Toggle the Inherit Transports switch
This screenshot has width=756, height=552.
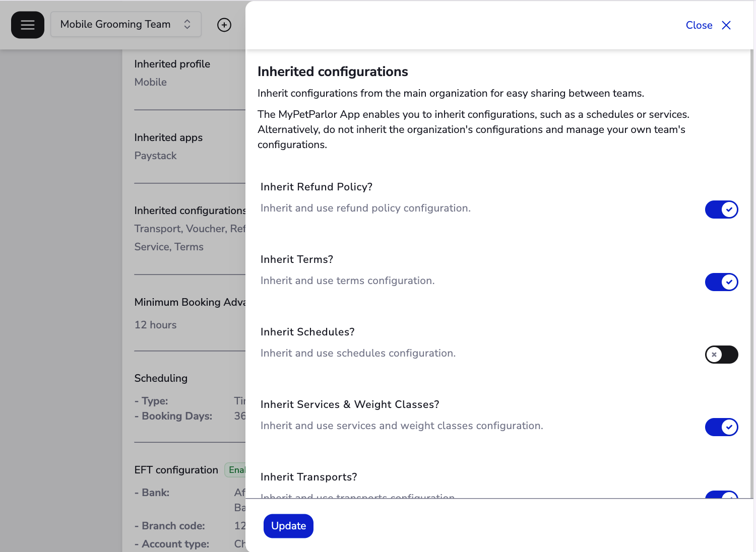[721, 498]
